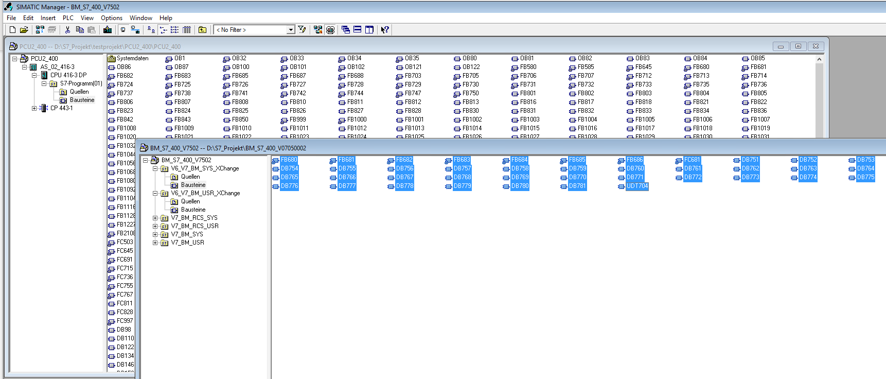
Task: Collapse the V6_V7_BM_SYS_XChange node
Action: 155,169
